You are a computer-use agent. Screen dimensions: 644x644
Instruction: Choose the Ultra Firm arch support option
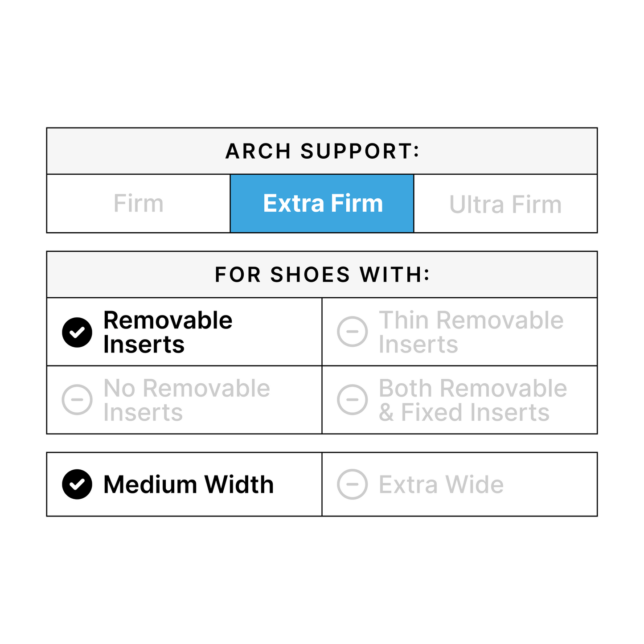(505, 205)
